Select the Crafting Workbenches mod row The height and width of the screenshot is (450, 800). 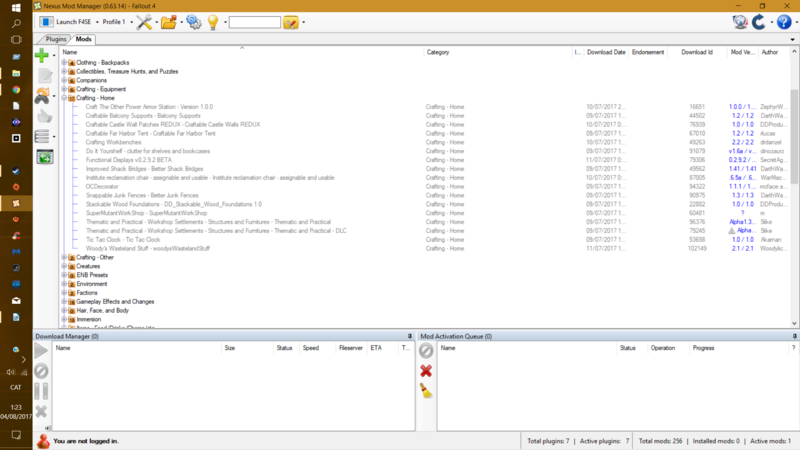click(x=113, y=142)
